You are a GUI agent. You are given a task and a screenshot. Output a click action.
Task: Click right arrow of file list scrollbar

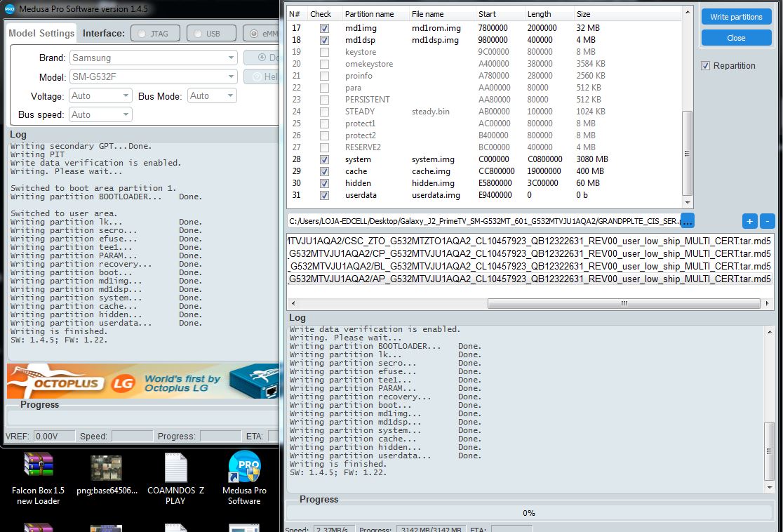[767, 303]
